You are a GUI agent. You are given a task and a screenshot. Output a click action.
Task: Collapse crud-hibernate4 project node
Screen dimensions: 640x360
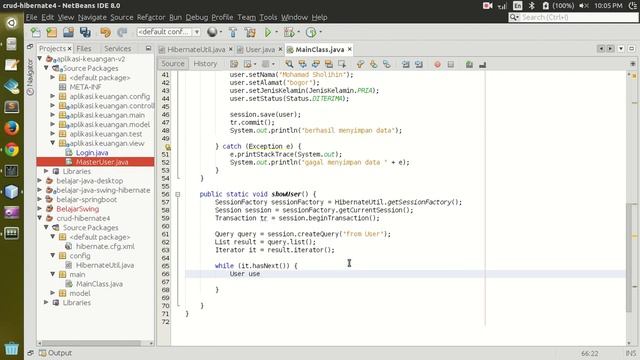click(x=40, y=218)
